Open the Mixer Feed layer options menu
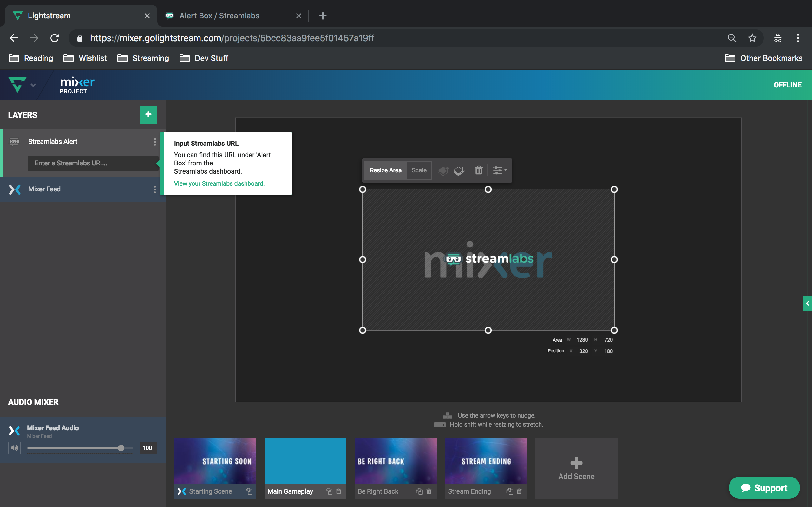This screenshot has height=507, width=812. click(155, 189)
